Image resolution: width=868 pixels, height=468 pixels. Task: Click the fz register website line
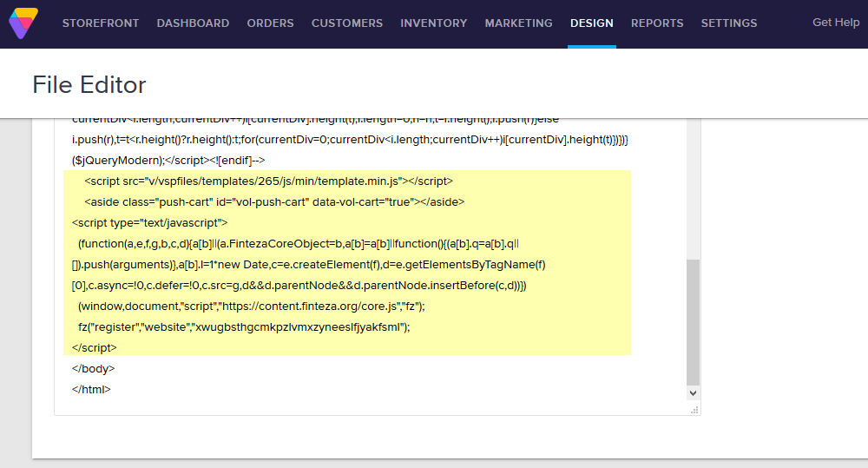coord(243,326)
